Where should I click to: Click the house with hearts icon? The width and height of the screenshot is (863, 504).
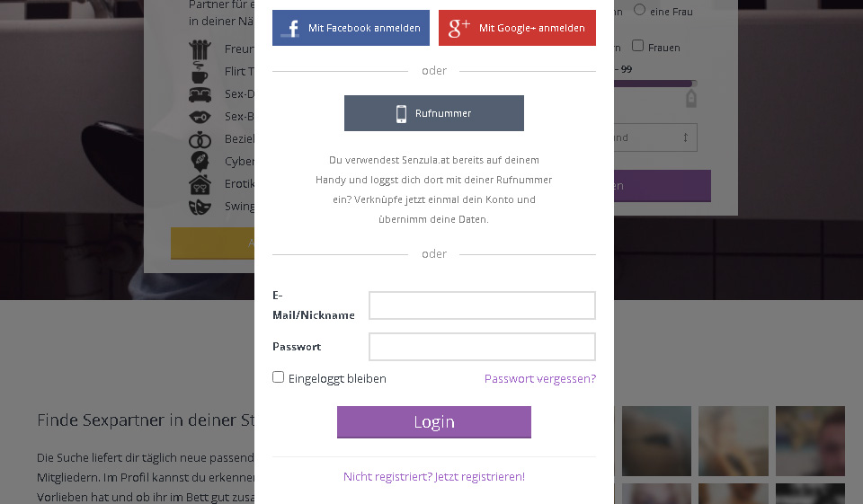pyautogui.click(x=200, y=184)
